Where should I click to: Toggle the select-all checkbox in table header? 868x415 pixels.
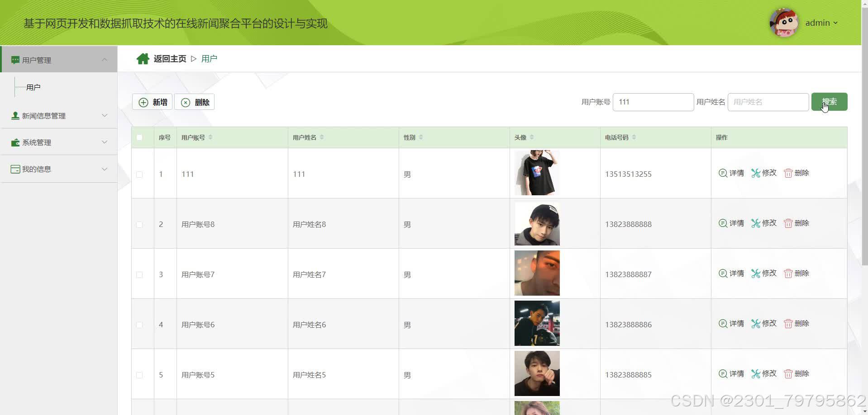tap(139, 137)
